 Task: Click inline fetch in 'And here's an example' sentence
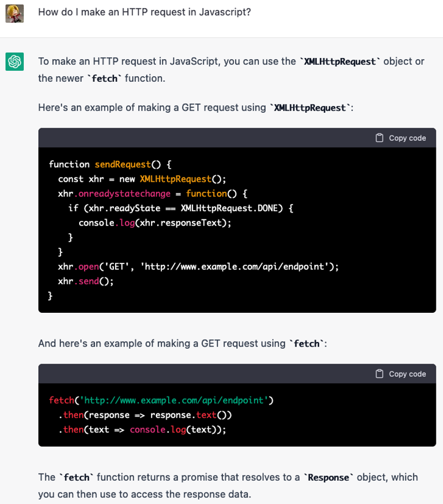[308, 344]
